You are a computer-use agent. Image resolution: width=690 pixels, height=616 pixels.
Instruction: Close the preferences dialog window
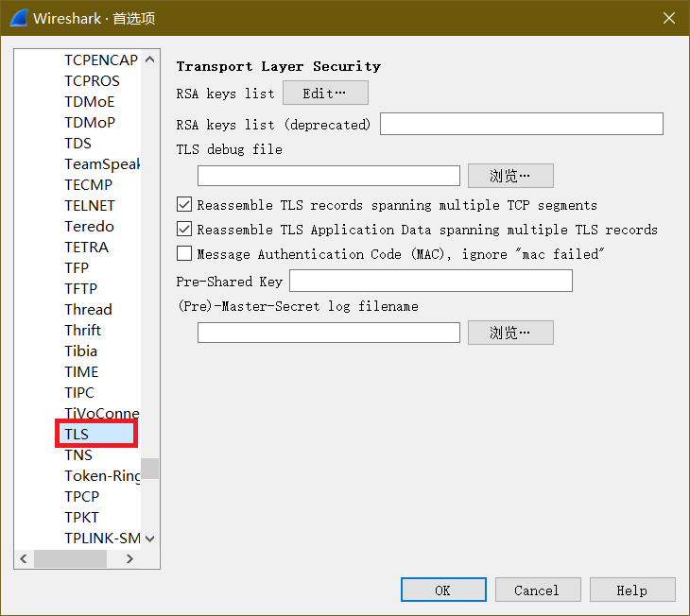668,18
